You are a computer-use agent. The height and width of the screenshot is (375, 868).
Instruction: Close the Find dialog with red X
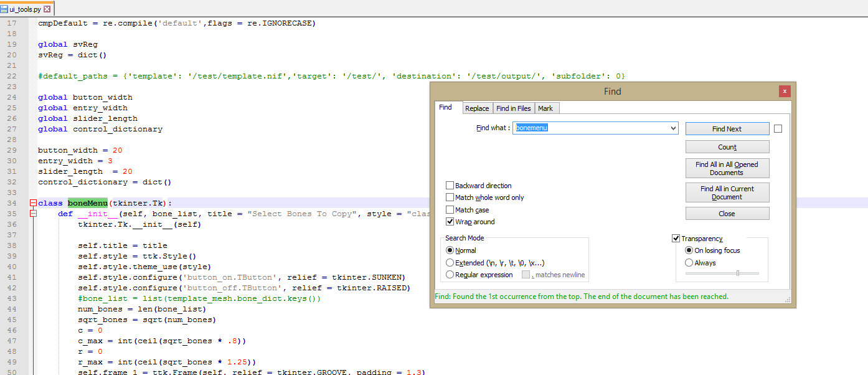coord(785,92)
